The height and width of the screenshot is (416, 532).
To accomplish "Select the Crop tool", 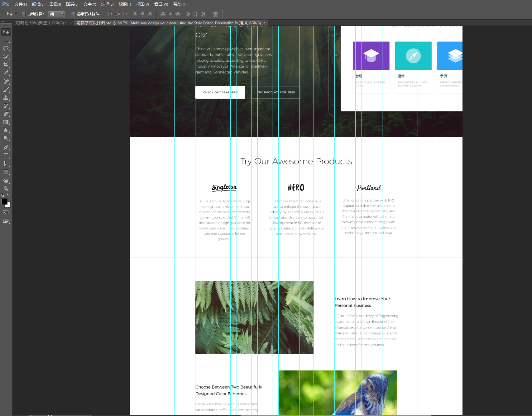I will [6, 64].
